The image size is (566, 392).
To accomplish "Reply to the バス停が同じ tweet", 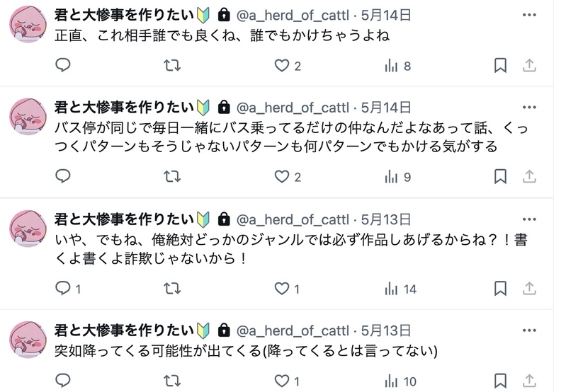I will click(63, 177).
